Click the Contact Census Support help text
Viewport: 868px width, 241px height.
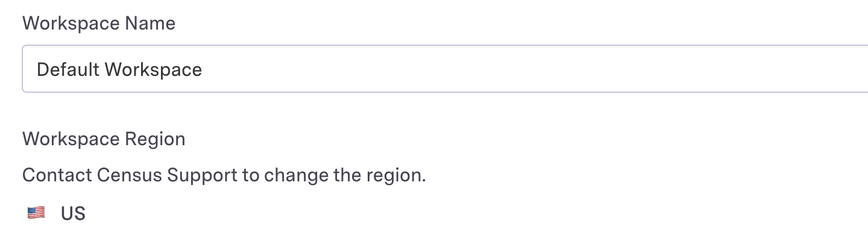coord(224,176)
